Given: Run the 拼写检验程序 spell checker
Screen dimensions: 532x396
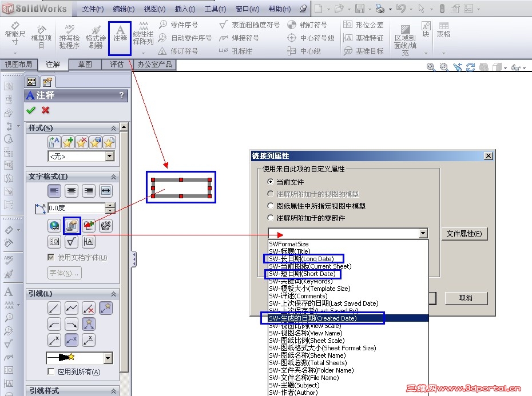Looking at the screenshot, I should (69, 37).
